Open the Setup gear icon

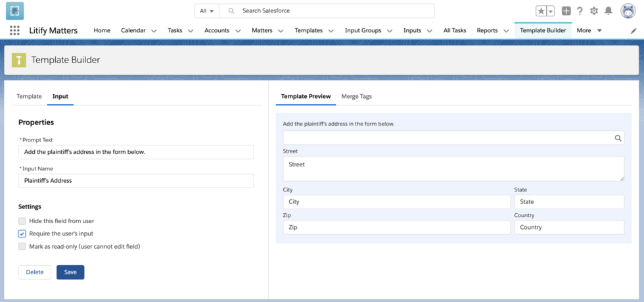coord(594,11)
